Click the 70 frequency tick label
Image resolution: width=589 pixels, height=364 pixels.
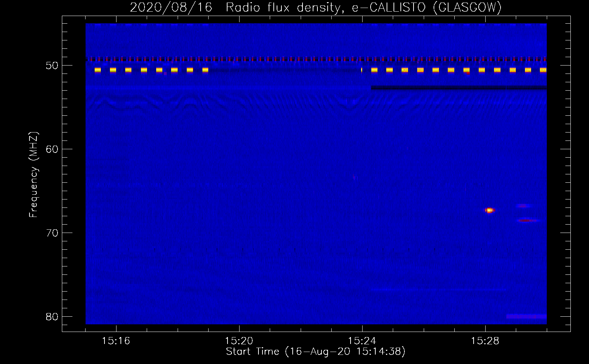(52, 233)
